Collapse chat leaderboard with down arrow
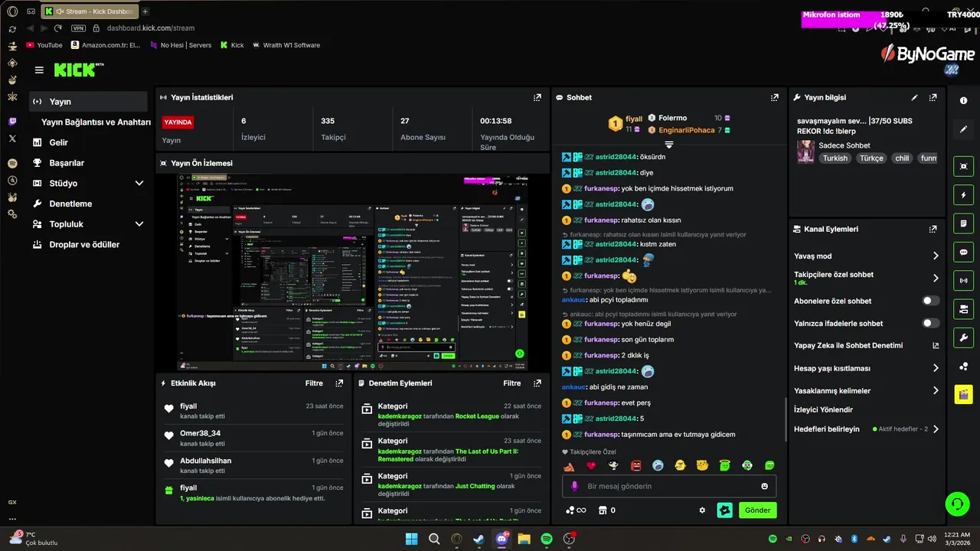Viewport: 980px width, 551px height. 669,145
